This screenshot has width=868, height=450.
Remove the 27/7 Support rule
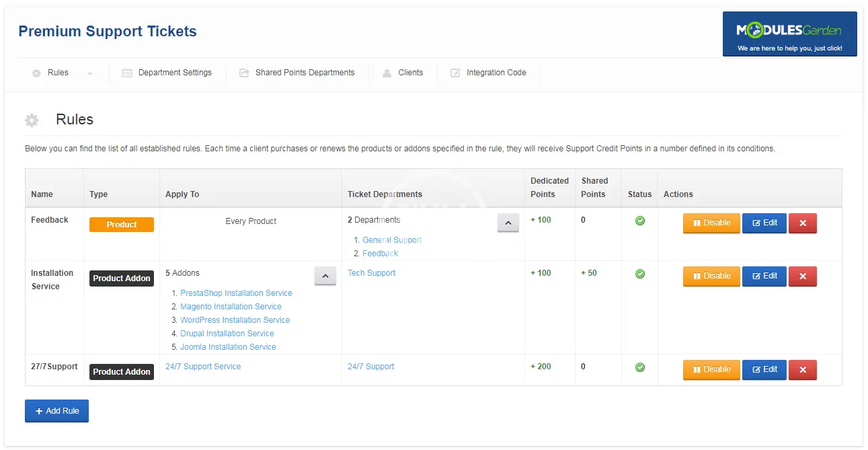pos(802,369)
